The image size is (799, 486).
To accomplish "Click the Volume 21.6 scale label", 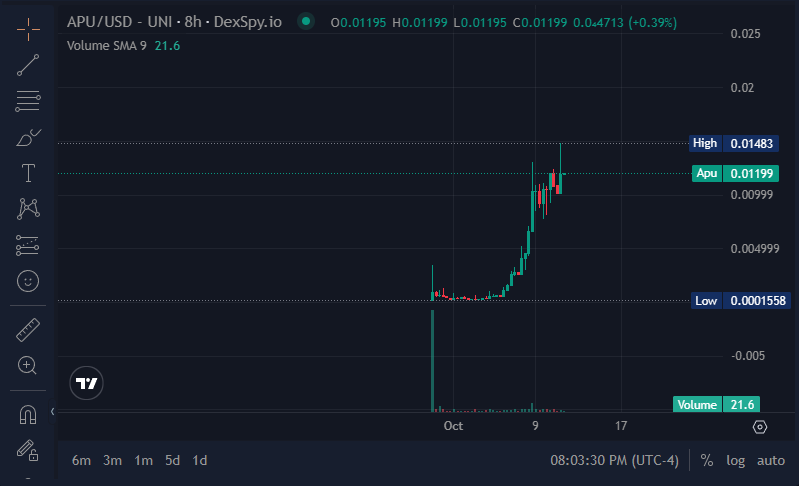I will point(716,404).
